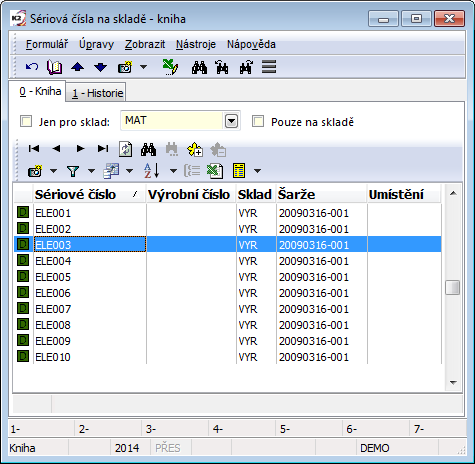Screen dimensions: 475x464
Task: Click the greyed binoculars next-search icon
Action: pos(172,149)
